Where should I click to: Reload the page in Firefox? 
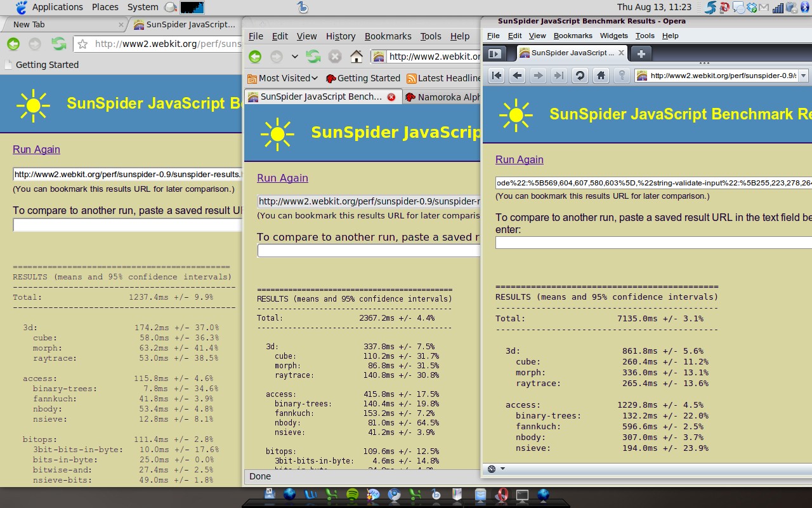pyautogui.click(x=313, y=57)
